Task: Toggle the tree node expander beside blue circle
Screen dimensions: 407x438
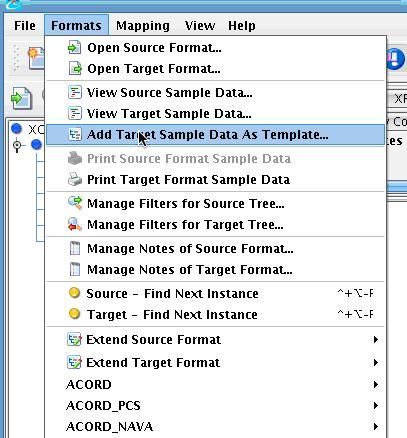Action: click(17, 145)
